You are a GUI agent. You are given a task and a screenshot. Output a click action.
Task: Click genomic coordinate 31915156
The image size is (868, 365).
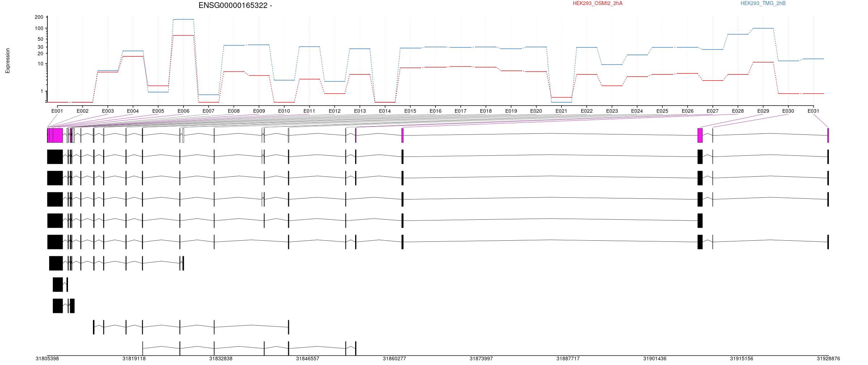[741, 358]
